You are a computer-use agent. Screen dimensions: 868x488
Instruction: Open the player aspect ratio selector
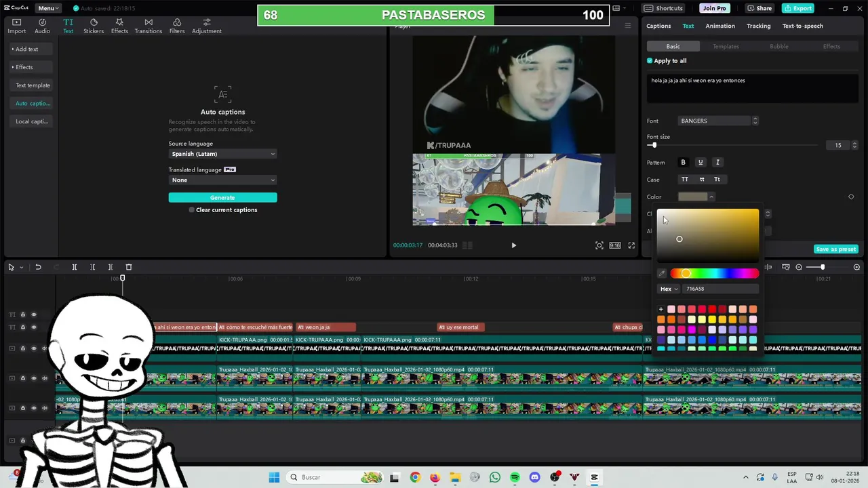tap(614, 245)
